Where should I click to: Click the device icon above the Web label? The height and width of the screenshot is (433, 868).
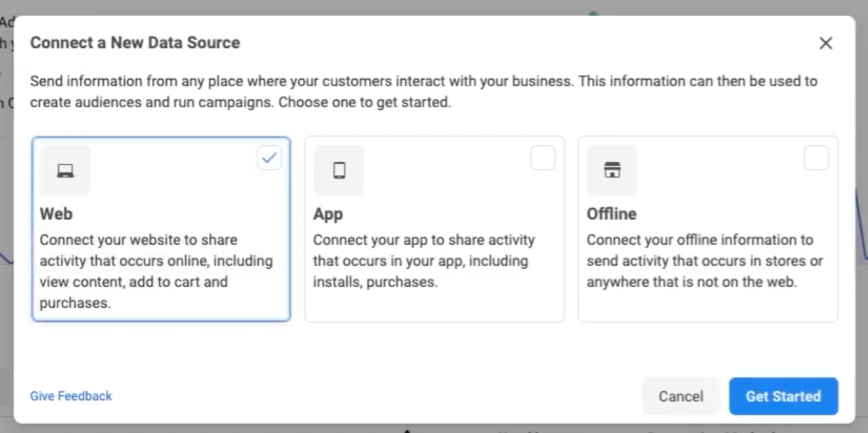coord(65,170)
